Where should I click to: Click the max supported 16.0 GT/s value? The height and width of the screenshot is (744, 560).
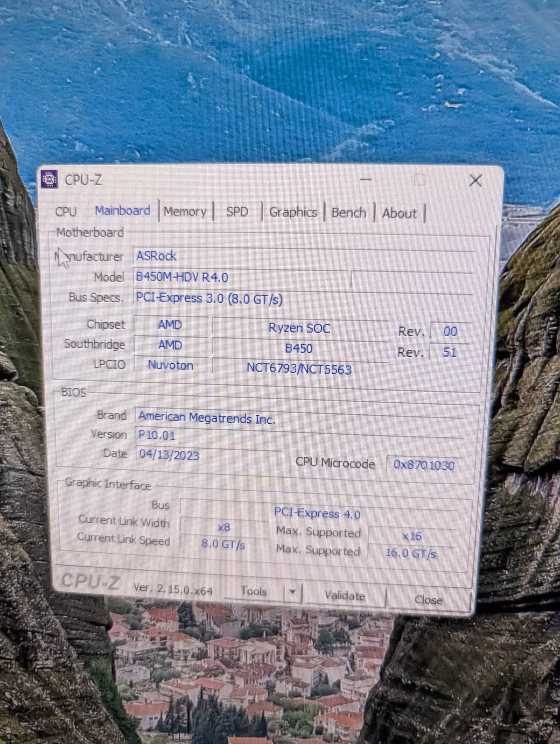[411, 553]
